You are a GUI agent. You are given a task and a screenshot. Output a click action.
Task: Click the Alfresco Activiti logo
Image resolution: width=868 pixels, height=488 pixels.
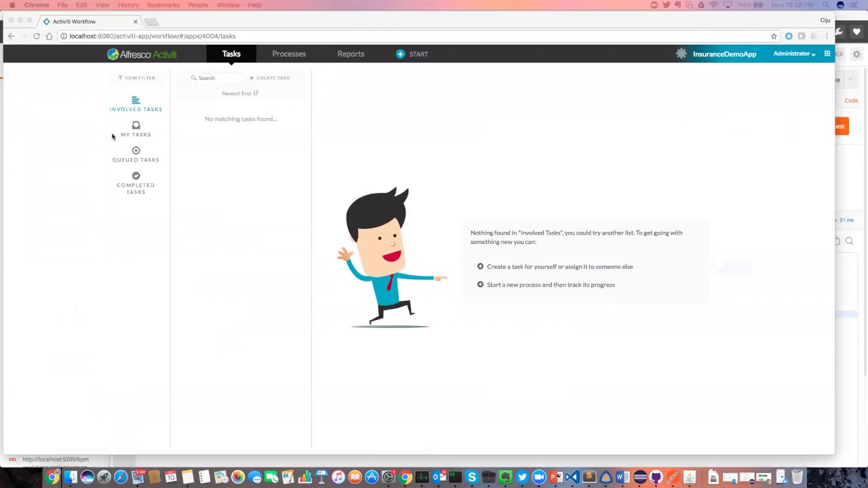[x=142, y=54]
